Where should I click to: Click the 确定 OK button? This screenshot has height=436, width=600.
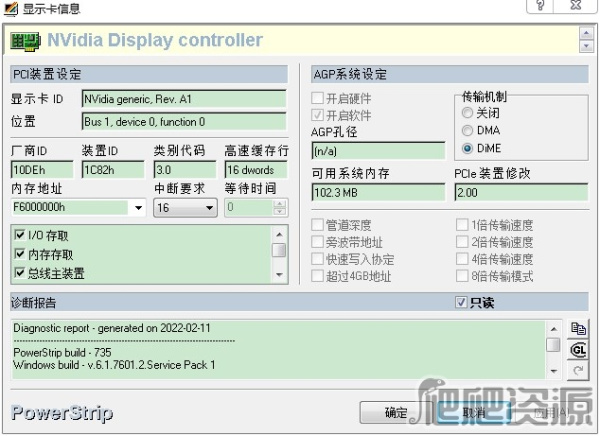396,413
